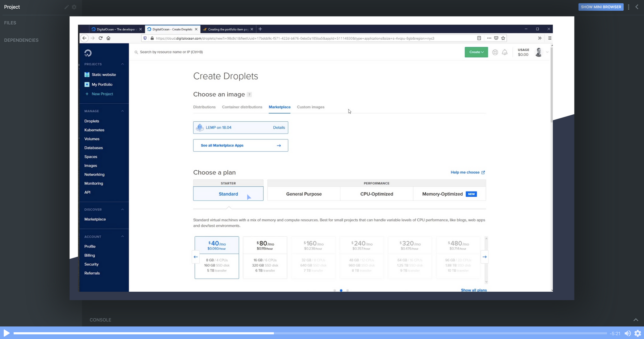This screenshot has width=644, height=339.
Task: Expand the CONSOLE panel chevron
Action: (x=636, y=320)
